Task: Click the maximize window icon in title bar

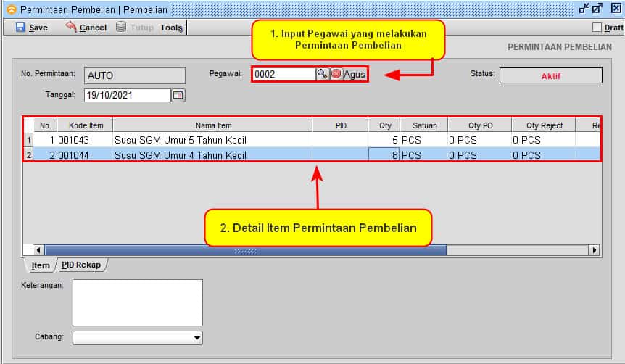Action: coord(597,9)
